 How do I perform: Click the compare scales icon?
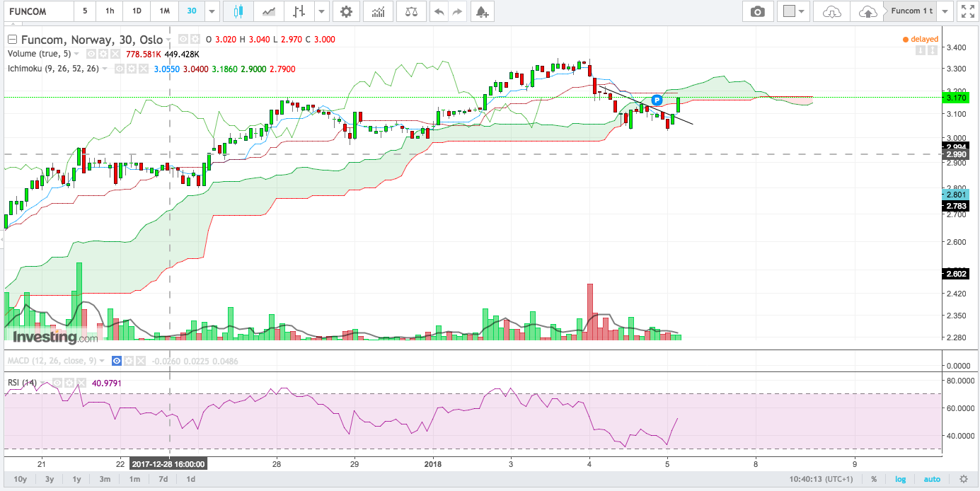410,11
